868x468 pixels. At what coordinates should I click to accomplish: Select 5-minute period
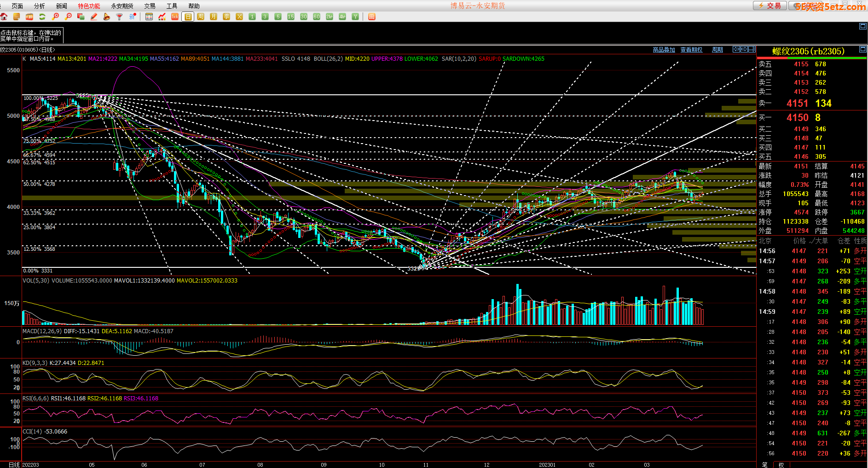(x=278, y=17)
